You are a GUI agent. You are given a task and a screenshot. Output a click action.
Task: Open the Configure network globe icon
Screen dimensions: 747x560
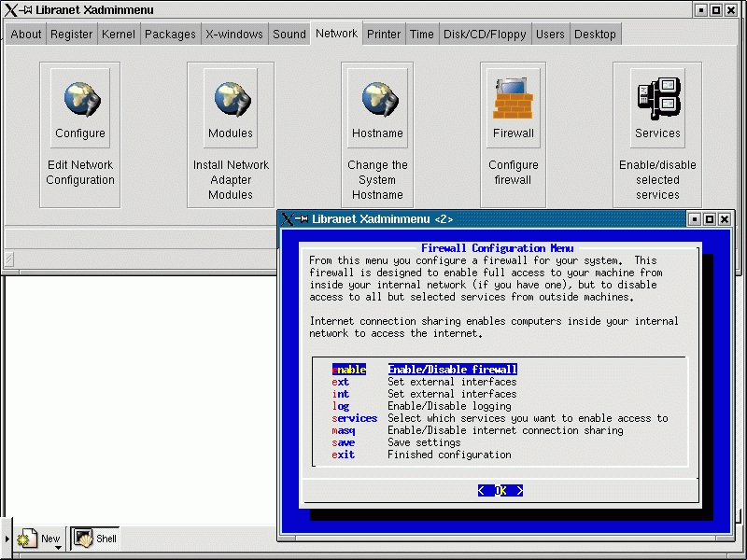pos(80,99)
